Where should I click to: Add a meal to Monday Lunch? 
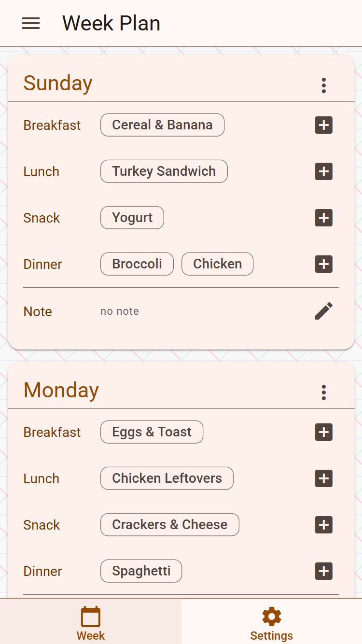[x=323, y=478]
